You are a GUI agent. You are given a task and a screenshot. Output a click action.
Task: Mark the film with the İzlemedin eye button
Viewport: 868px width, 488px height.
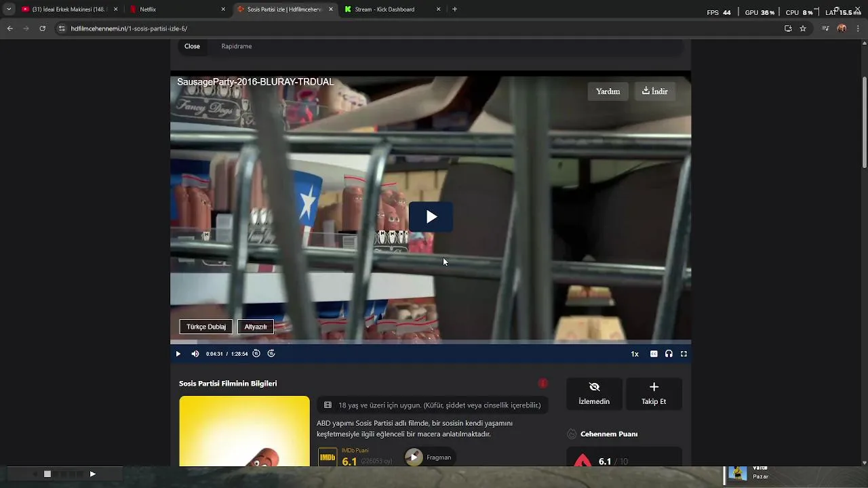click(x=594, y=394)
